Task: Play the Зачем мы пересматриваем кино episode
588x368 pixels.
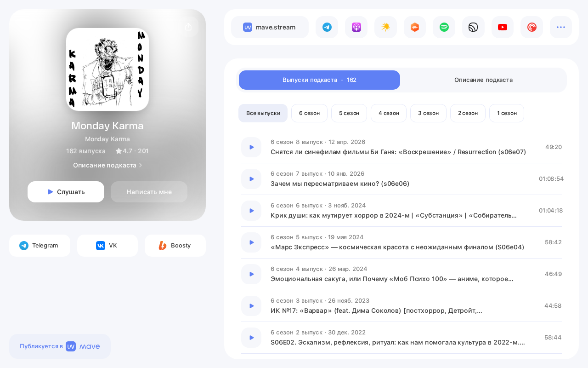Action: coord(251,179)
